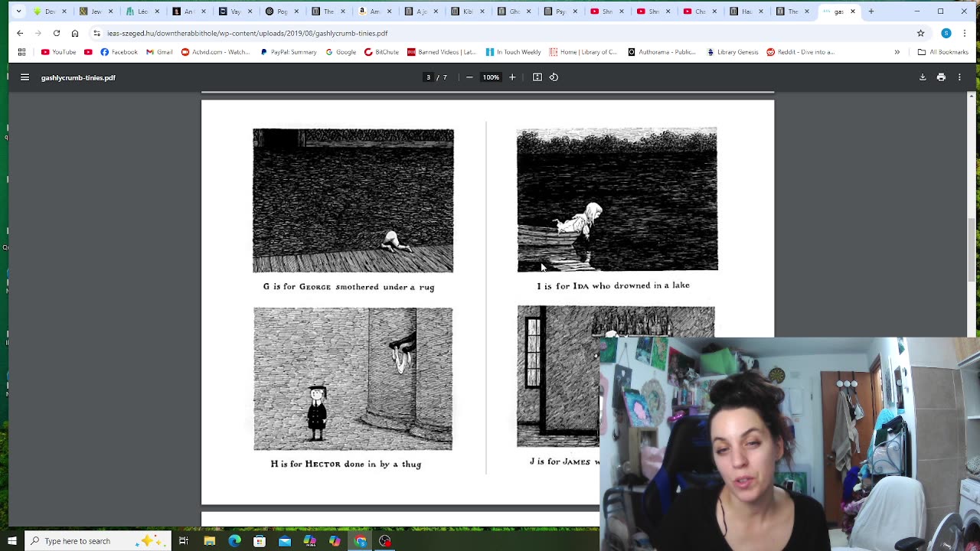This screenshot has width=980, height=551.
Task: Open the PDF sidebar menu icon
Action: point(24,77)
